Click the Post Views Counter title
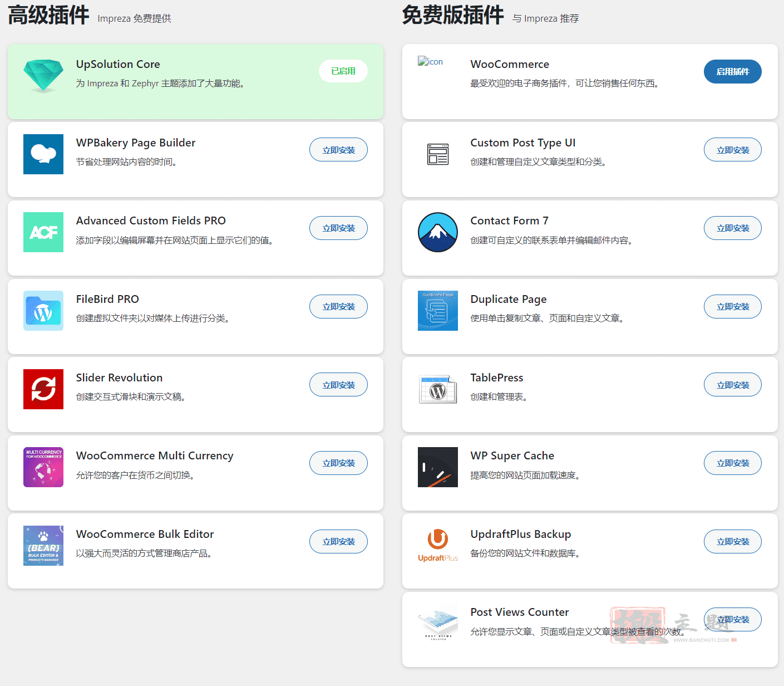 (520, 612)
